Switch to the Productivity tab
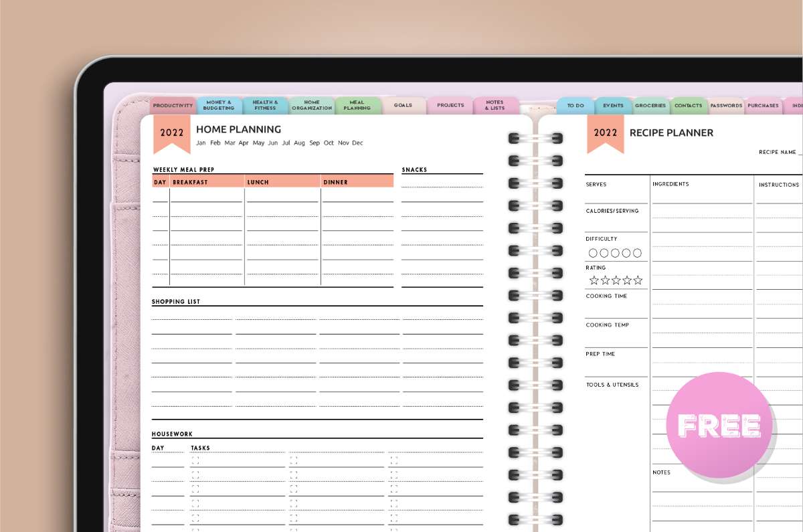The height and width of the screenshot is (532, 803). [x=173, y=105]
